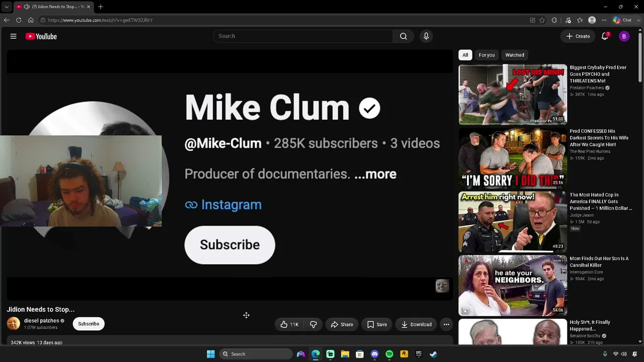
Task: Select the All filter chip
Action: click(465, 55)
